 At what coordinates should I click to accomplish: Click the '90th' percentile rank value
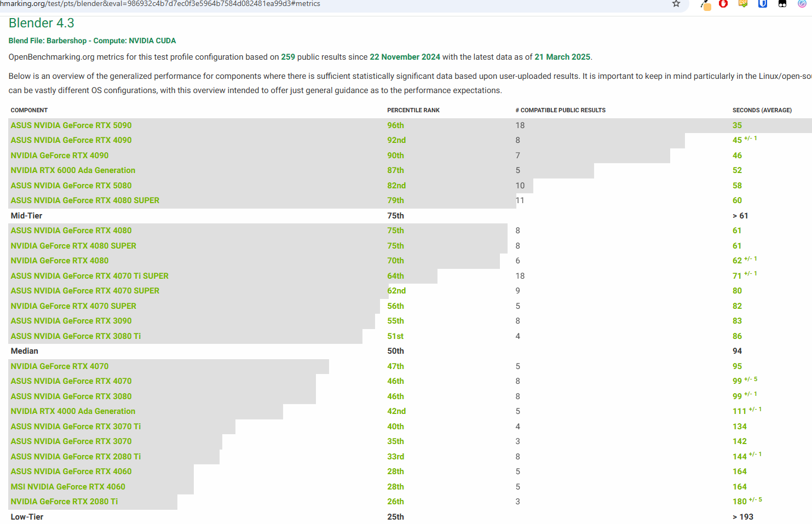(x=395, y=156)
